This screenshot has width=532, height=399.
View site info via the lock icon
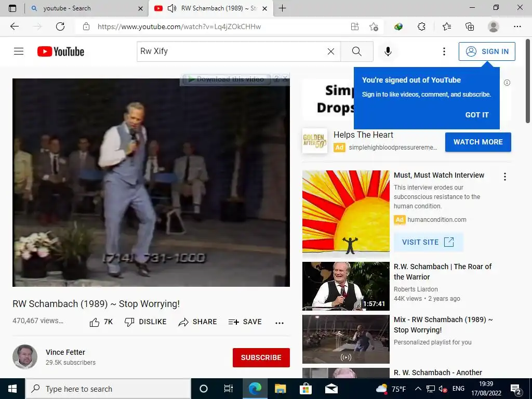pos(86,26)
